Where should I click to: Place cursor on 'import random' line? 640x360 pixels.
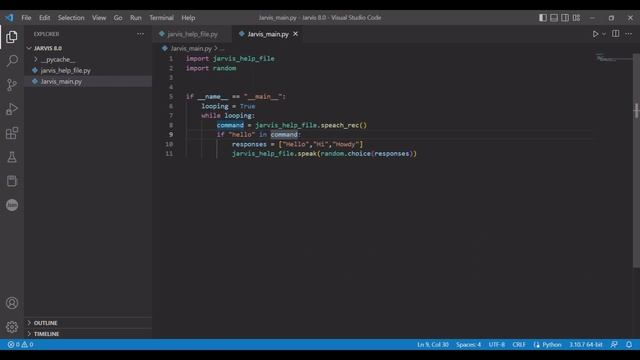(211, 68)
